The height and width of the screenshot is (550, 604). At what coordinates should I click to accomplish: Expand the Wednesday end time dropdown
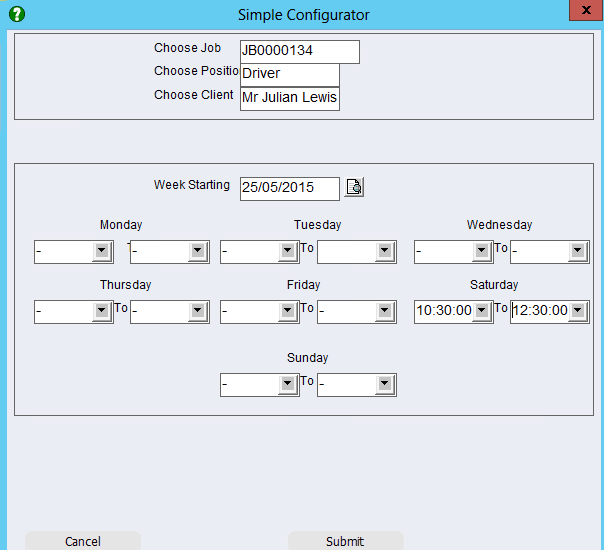(x=578, y=252)
